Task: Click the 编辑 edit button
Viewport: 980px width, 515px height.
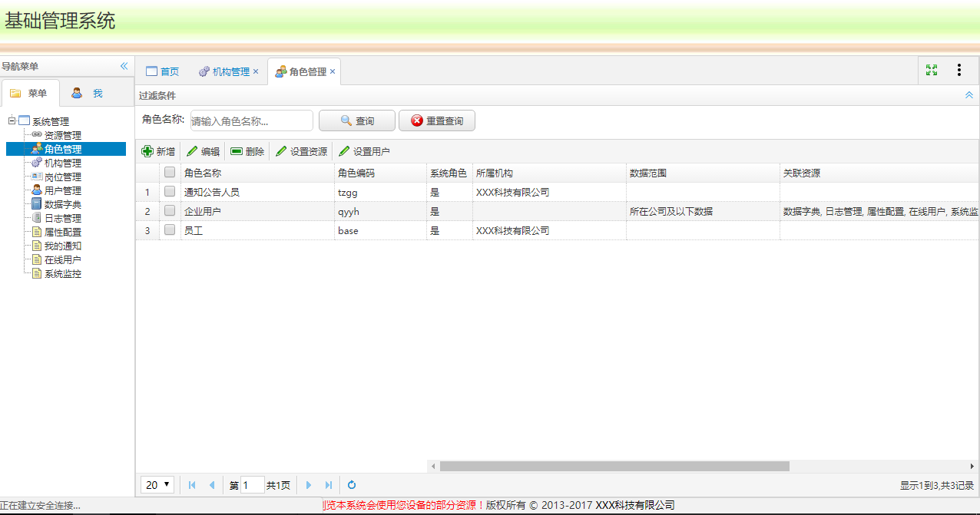Action: point(204,152)
